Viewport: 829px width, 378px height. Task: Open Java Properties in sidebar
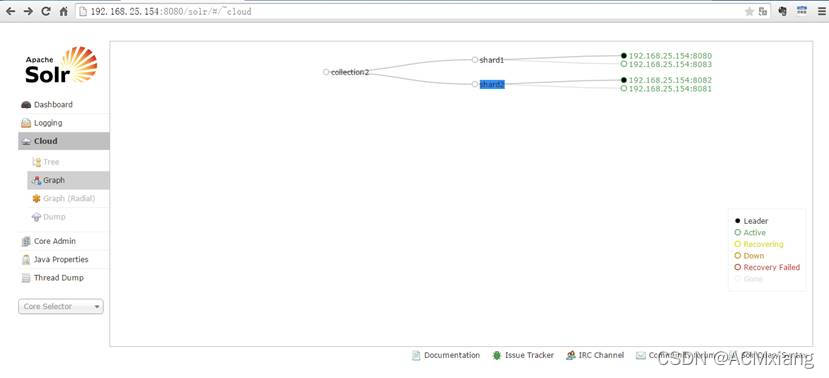[x=64, y=260]
